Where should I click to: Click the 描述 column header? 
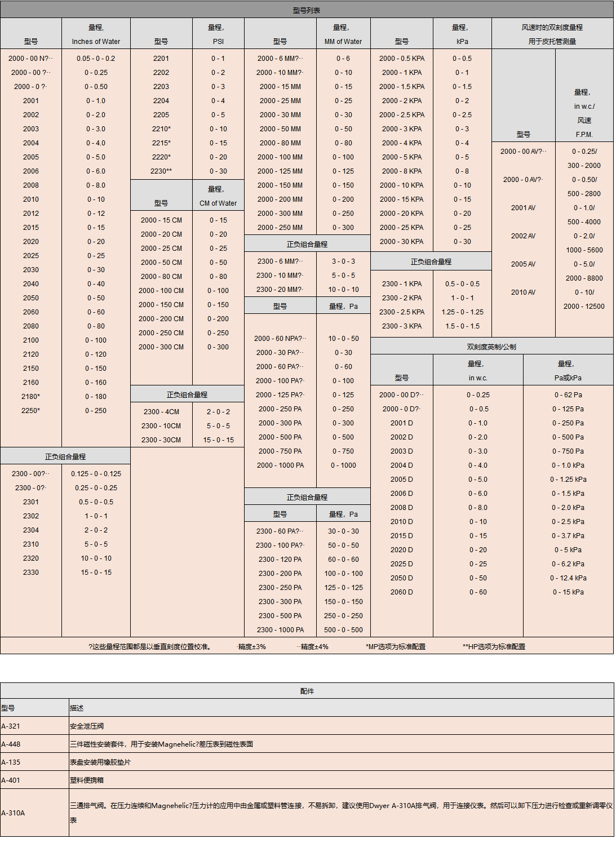click(77, 708)
